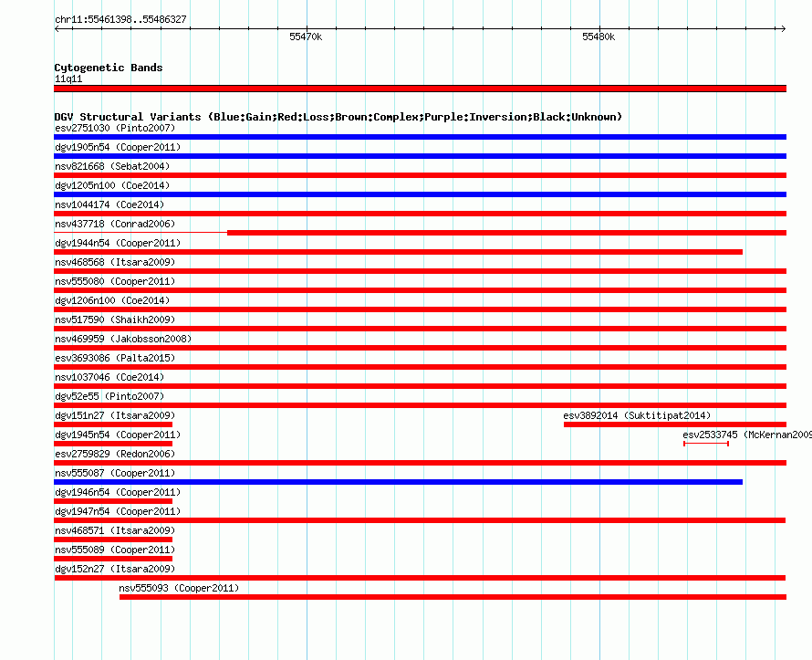
Task: Click the Cytogenetic Bands track title
Action: point(109,68)
